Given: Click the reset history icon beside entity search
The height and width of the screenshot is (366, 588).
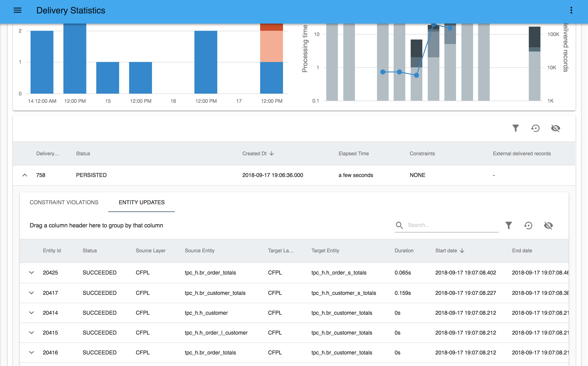Looking at the screenshot, I should point(528,225).
